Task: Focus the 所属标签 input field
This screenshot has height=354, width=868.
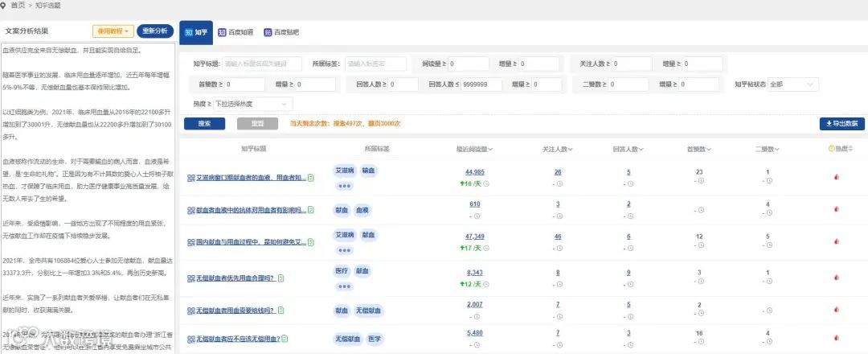Action: (376, 64)
